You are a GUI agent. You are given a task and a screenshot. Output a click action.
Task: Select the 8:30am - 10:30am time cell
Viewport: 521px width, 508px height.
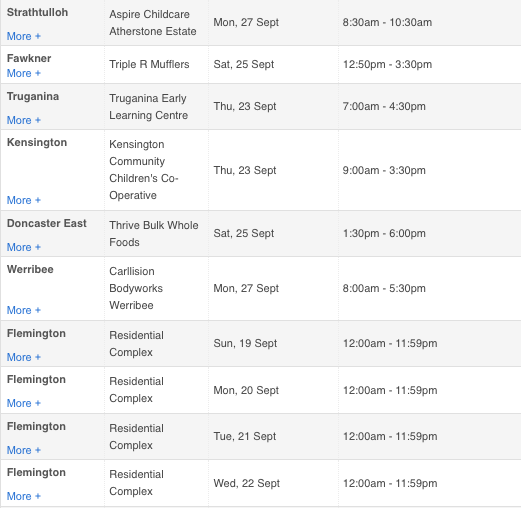(387, 22)
